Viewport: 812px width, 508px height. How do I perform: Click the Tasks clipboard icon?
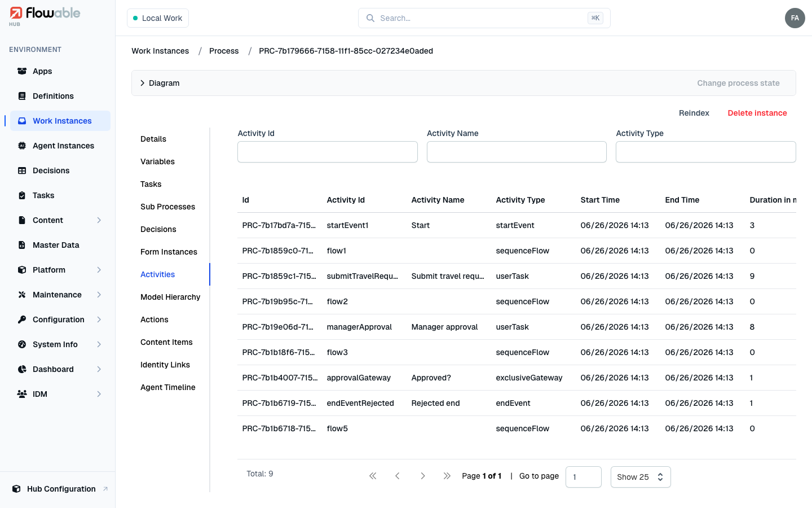coord(22,195)
